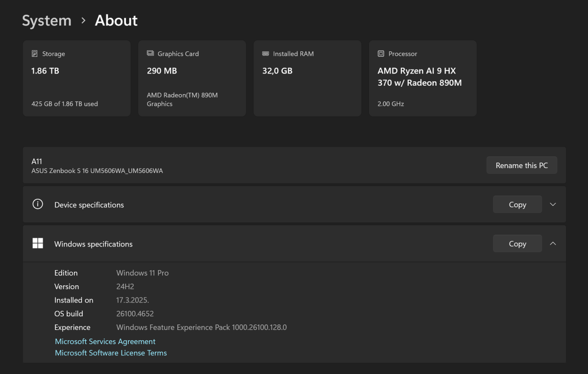Viewport: 588px width, 374px height.
Task: Click the PC name A11
Action: pos(37,161)
